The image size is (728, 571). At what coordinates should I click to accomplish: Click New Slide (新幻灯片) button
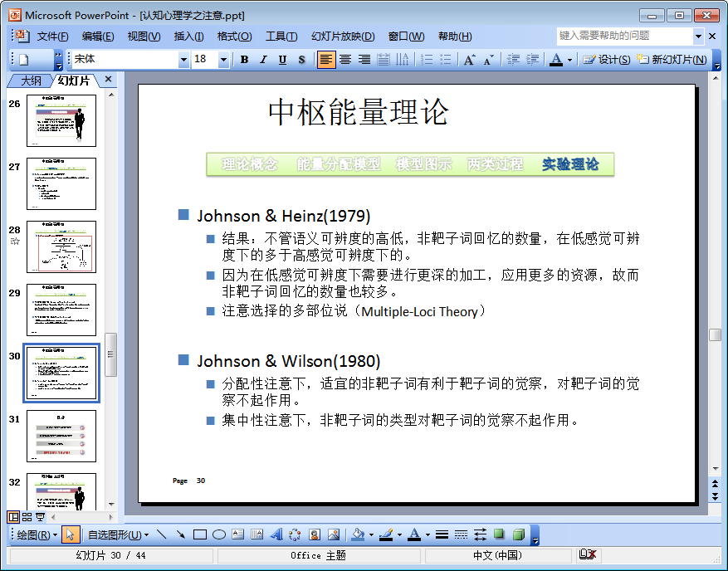click(x=672, y=60)
